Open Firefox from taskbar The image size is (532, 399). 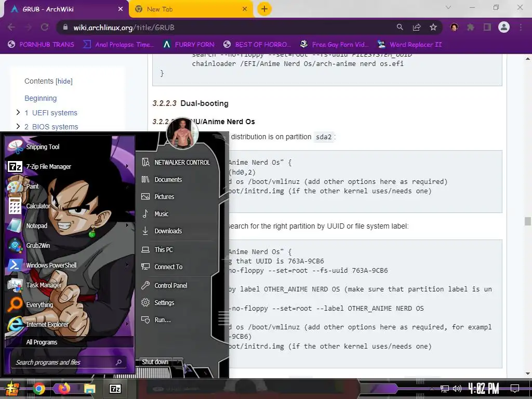click(x=64, y=389)
